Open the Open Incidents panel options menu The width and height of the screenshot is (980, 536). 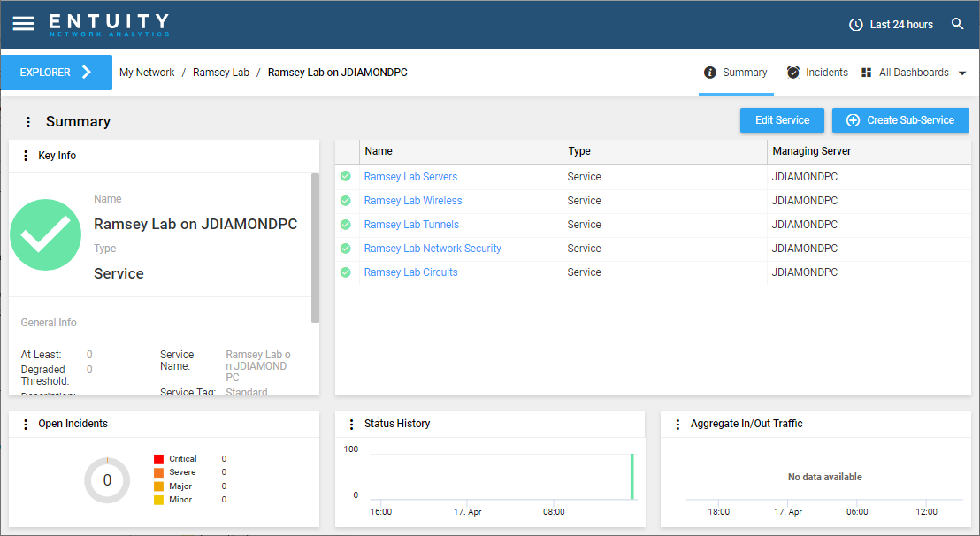(x=25, y=425)
